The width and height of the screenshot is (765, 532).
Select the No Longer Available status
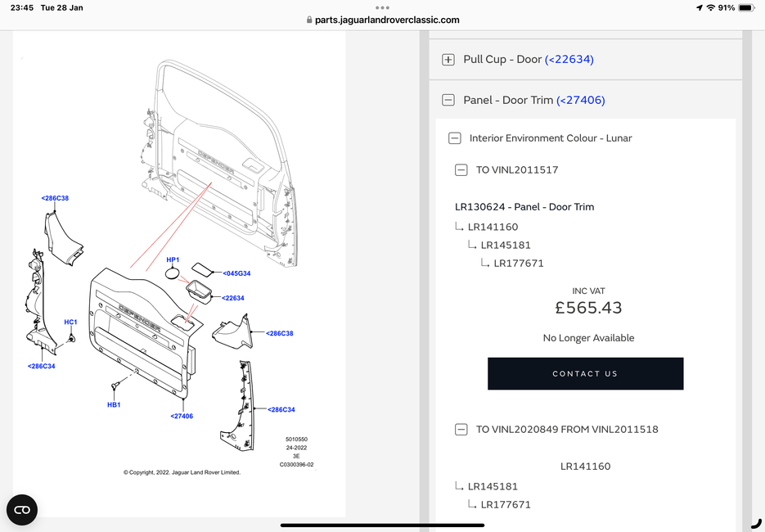coord(588,338)
